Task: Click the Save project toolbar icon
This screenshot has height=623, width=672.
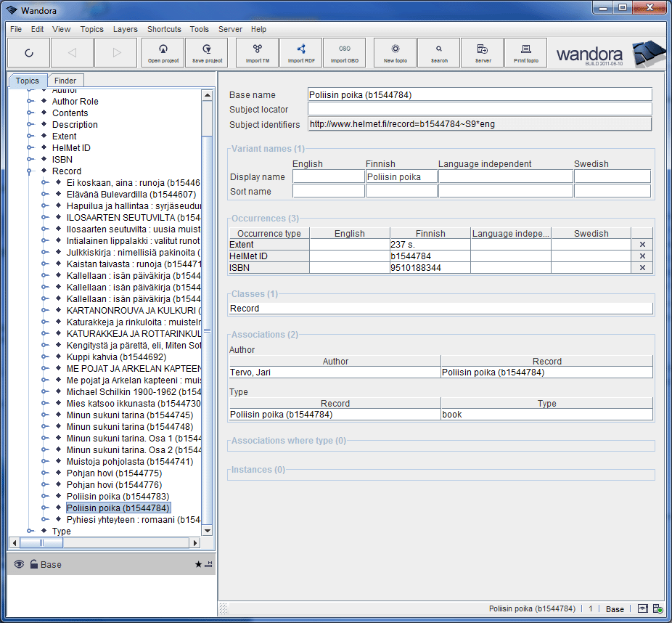Action: 207,52
